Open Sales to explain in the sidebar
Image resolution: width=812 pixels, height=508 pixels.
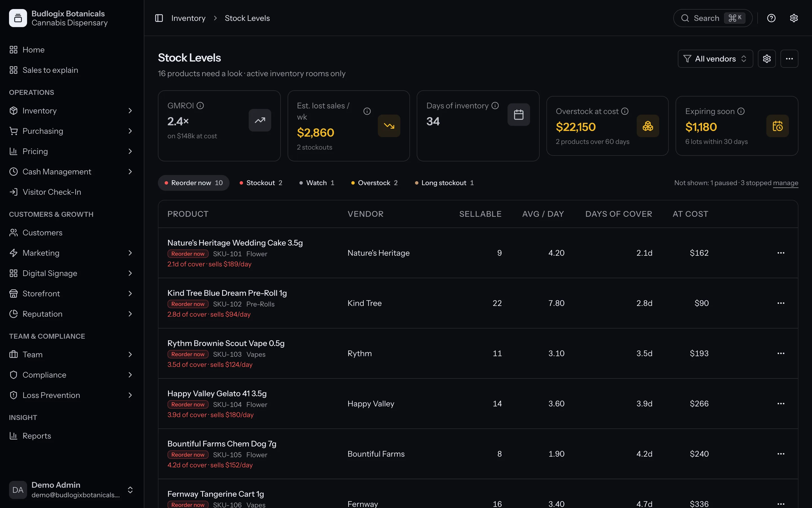coord(72,70)
